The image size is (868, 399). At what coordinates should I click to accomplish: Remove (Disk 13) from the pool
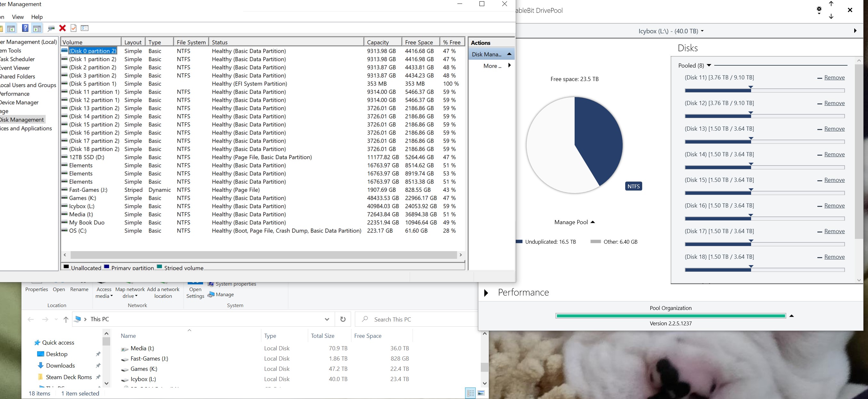(834, 129)
